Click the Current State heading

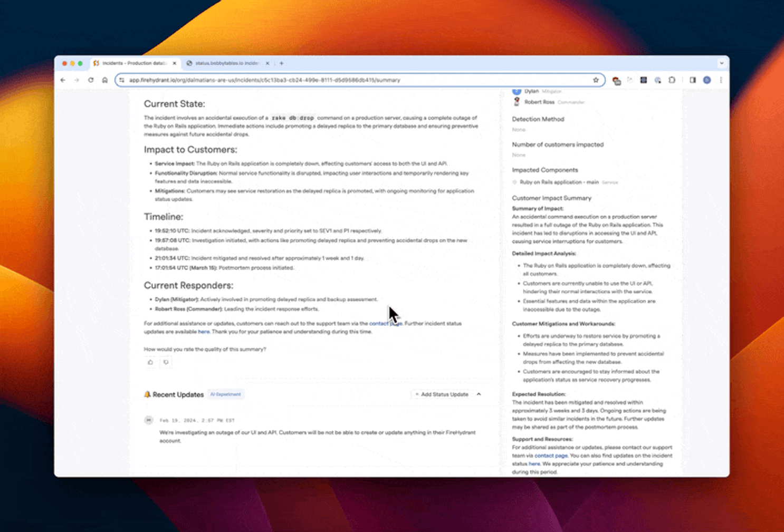pyautogui.click(x=175, y=104)
